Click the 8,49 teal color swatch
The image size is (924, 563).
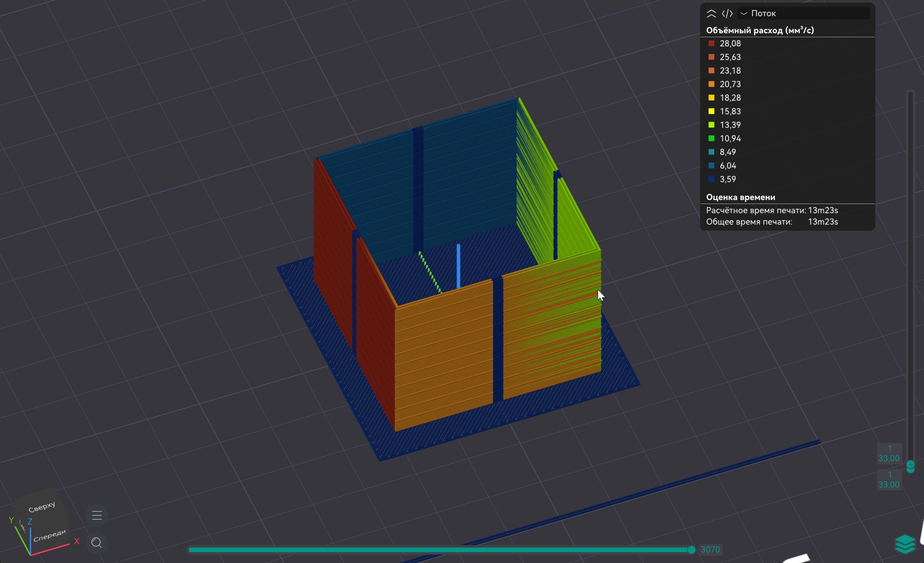coord(712,152)
